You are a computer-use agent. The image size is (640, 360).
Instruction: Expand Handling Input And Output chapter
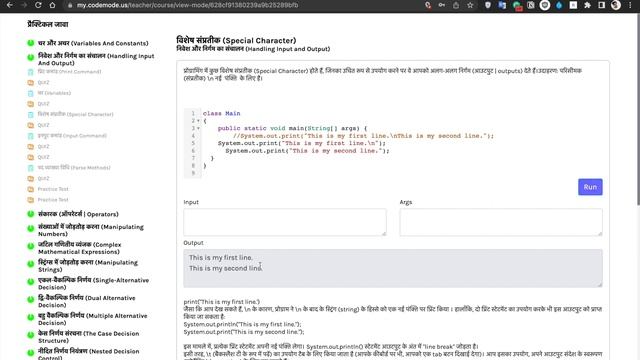coord(96,60)
